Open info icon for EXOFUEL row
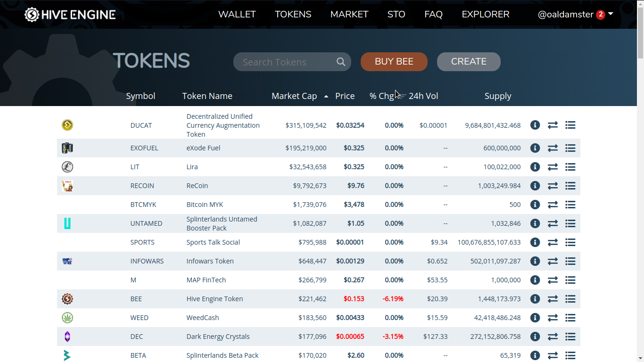644x362 pixels. [535, 148]
